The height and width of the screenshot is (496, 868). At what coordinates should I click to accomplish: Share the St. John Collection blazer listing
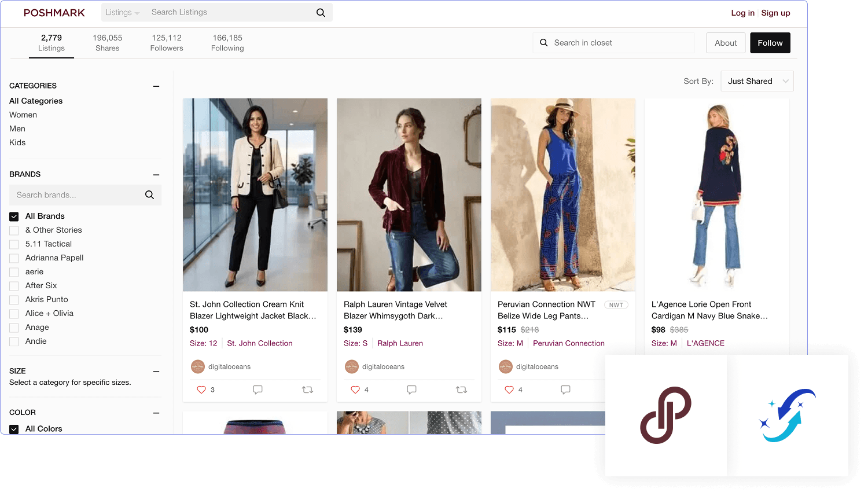pyautogui.click(x=307, y=390)
